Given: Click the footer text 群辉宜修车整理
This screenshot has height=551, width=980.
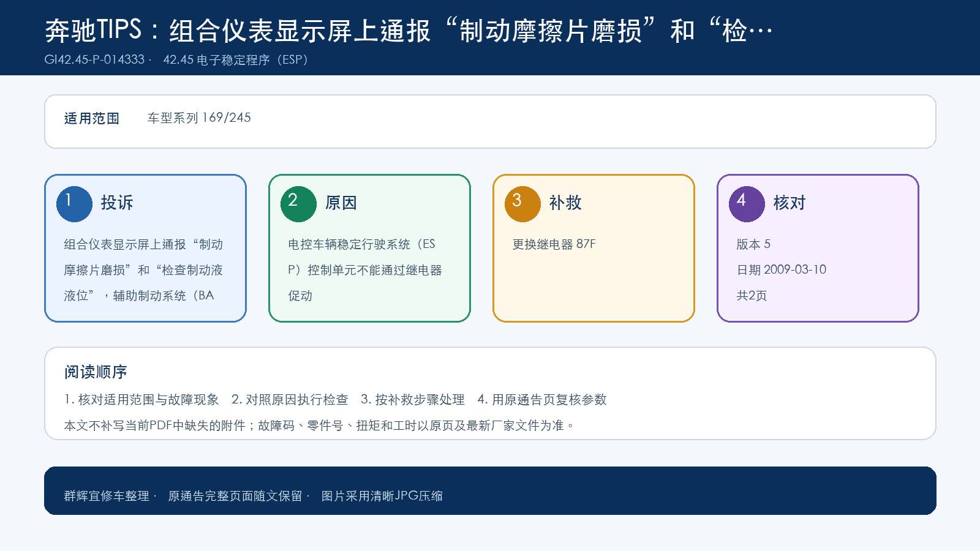Looking at the screenshot, I should [107, 496].
